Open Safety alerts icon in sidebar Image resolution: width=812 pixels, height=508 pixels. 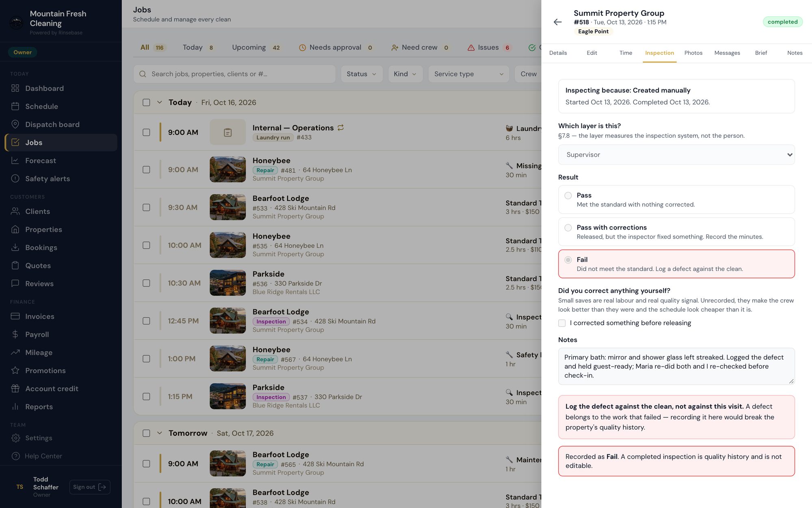15,179
